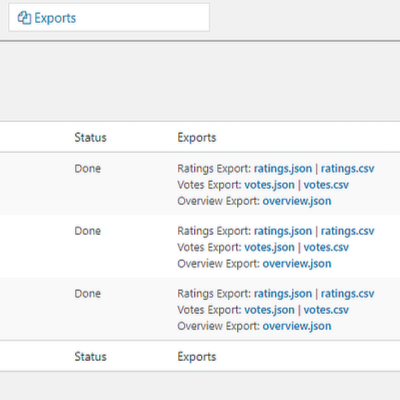Open ratings.json in the third row

[283, 294]
